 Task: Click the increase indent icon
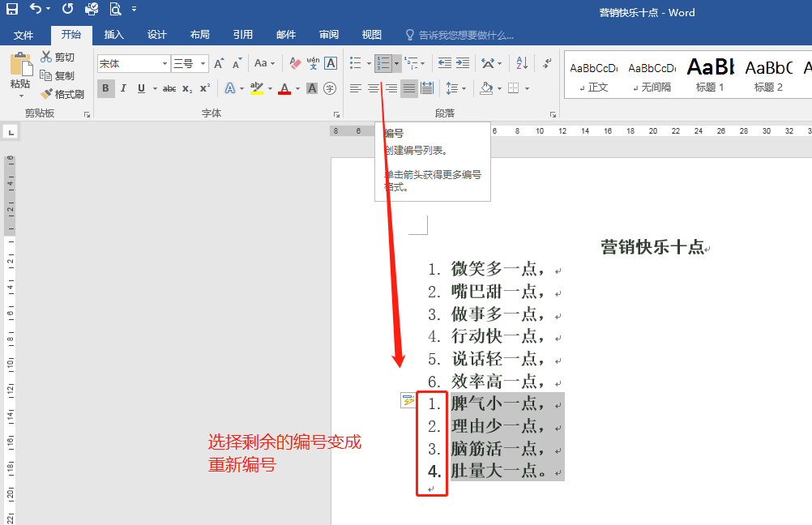(462, 63)
